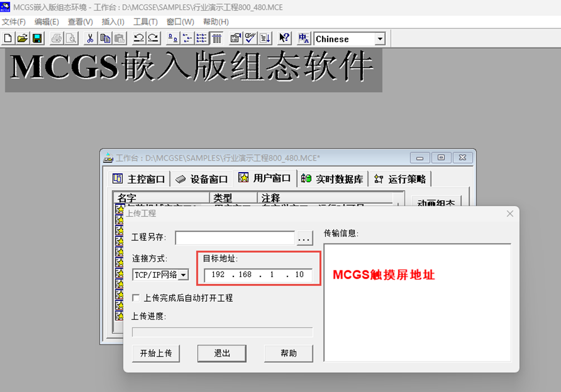Image resolution: width=561 pixels, height=392 pixels.
Task: Click the 上传进度 progress bar
Action: click(222, 332)
